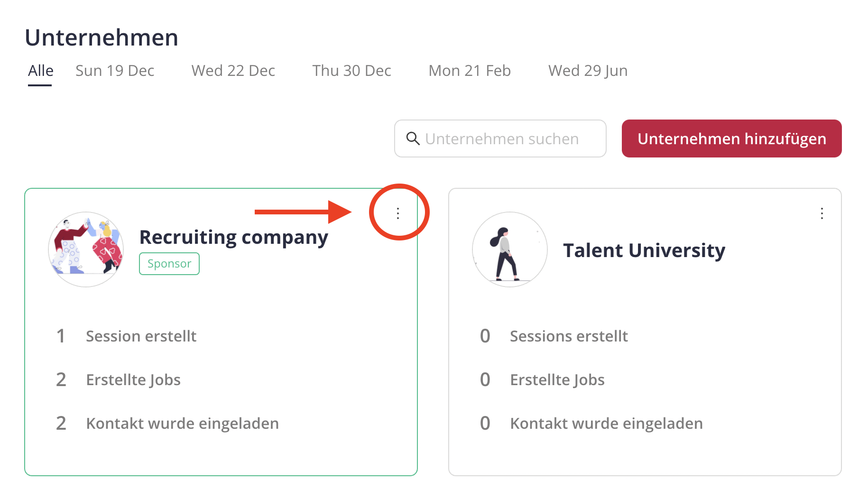Click the Unternehmen hinzufügen button
Viewport: 868px width, 480px height.
[731, 138]
